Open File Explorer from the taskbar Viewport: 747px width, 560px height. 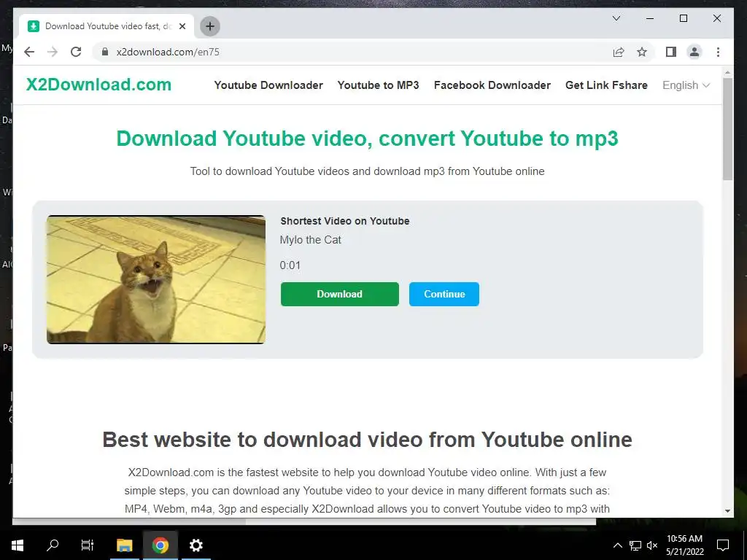[124, 545]
